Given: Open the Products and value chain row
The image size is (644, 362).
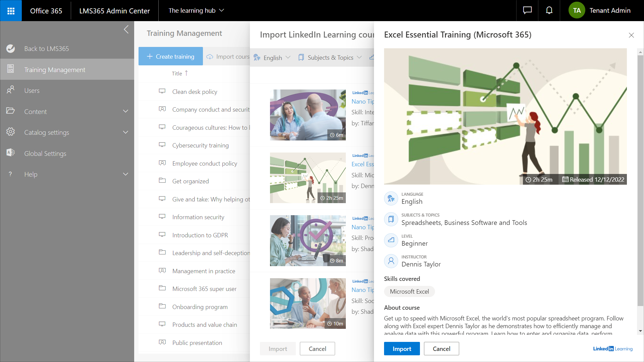Looking at the screenshot, I should tap(194, 324).
